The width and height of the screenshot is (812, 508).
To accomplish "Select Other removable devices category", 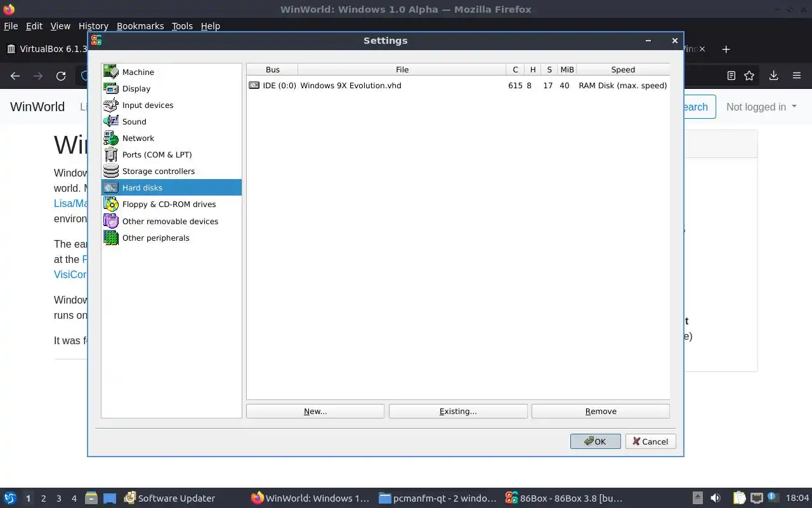I will (x=171, y=221).
